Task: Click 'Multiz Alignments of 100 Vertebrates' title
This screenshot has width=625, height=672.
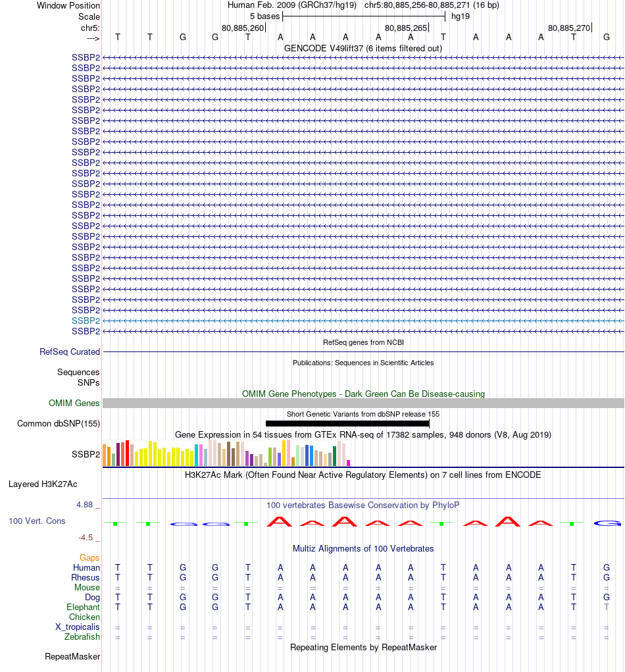Action: click(x=363, y=548)
